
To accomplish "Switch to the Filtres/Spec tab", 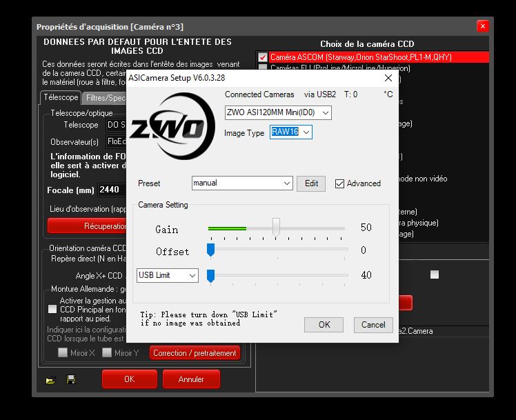I will [105, 97].
